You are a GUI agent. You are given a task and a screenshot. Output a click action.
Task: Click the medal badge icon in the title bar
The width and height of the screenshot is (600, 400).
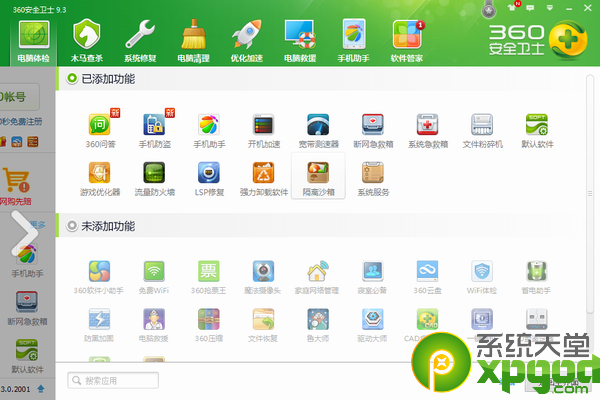[489, 10]
